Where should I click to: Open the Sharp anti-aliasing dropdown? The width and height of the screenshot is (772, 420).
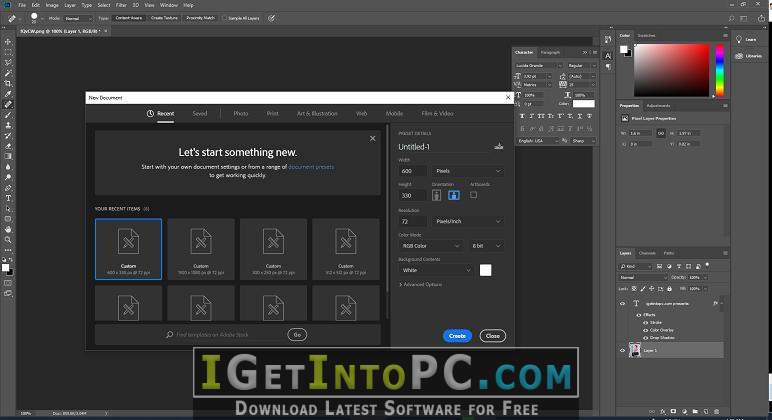(584, 141)
